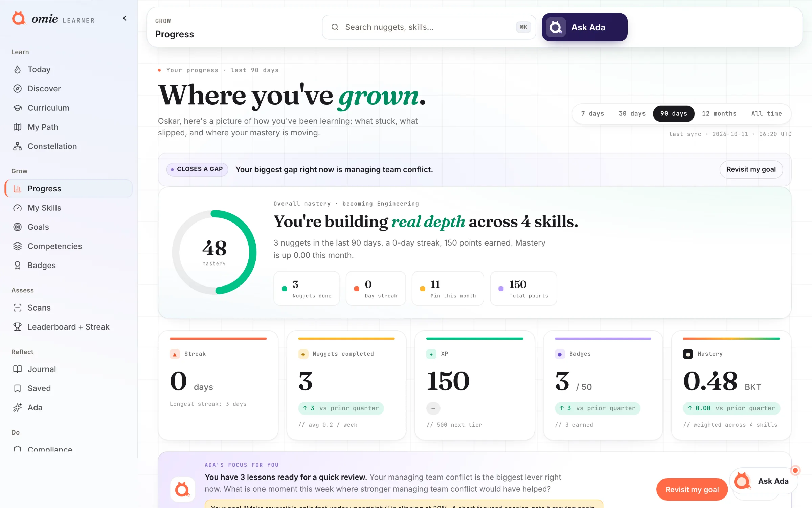
Task: Open Ada sparkle icon in sidebar
Action: [18, 408]
